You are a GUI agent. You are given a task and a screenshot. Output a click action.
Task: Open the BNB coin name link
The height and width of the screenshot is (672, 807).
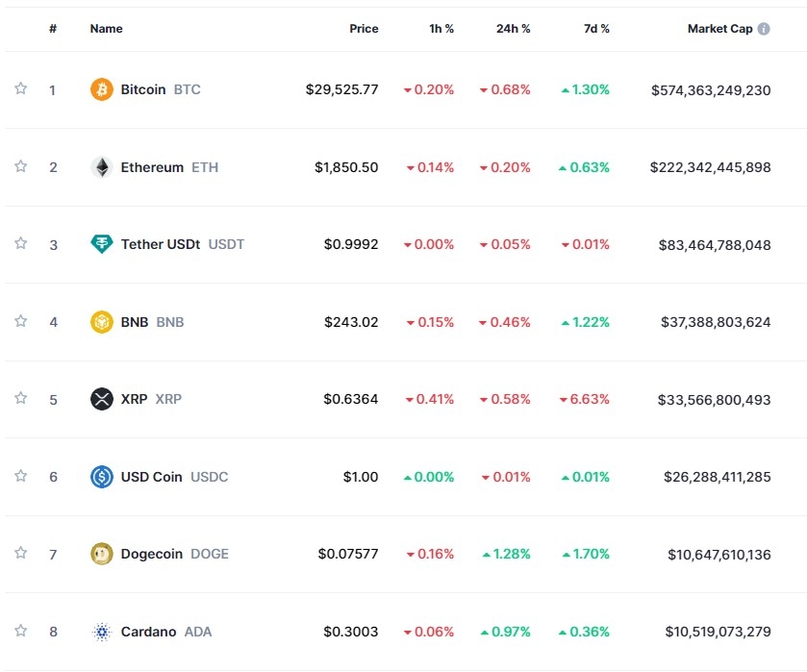click(135, 322)
